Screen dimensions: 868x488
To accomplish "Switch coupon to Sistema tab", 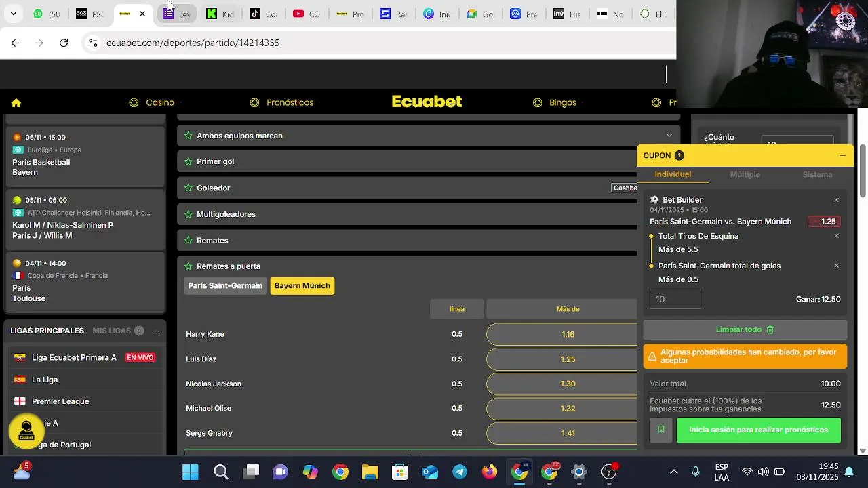I will click(x=817, y=174).
